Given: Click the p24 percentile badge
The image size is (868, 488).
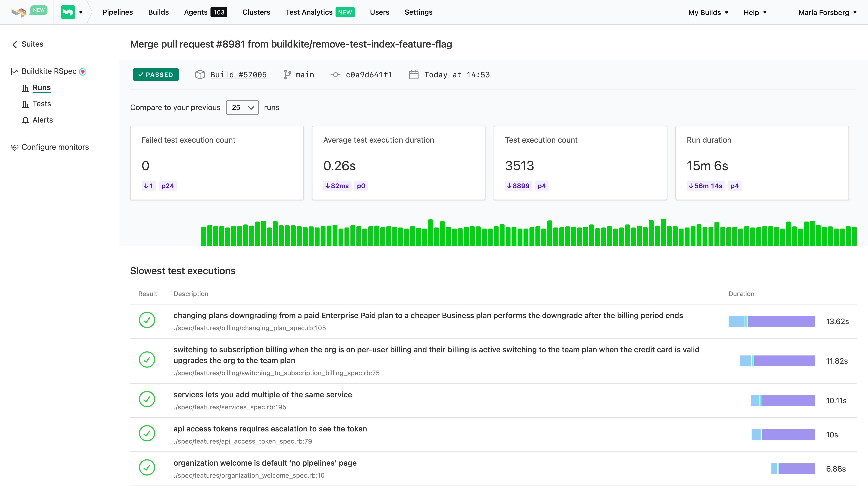Looking at the screenshot, I should click(x=167, y=186).
